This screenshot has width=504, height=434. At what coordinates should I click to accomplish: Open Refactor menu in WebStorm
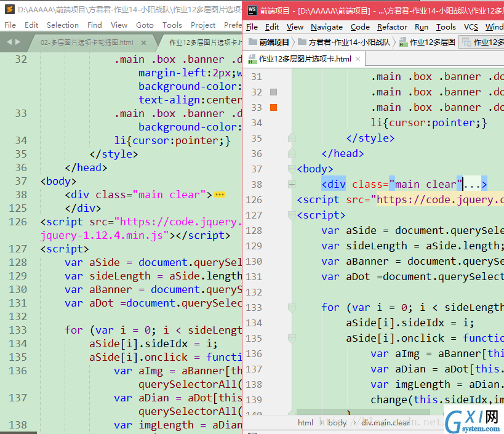tap(392, 27)
